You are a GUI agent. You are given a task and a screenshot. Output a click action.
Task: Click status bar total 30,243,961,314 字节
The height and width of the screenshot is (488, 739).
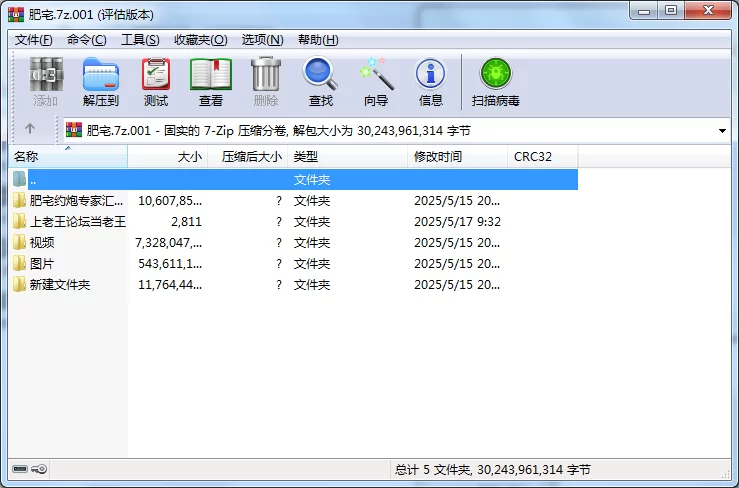pyautogui.click(x=534, y=469)
